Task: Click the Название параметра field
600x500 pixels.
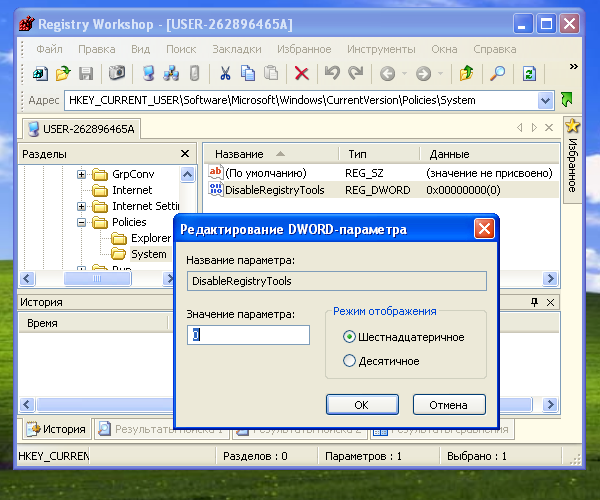Action: 337,281
